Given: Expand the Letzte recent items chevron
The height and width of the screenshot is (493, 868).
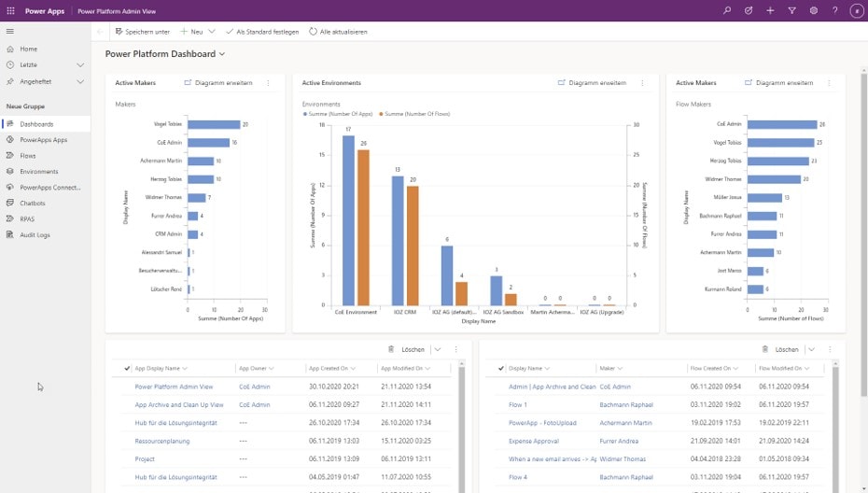Looking at the screenshot, I should 80,64.
